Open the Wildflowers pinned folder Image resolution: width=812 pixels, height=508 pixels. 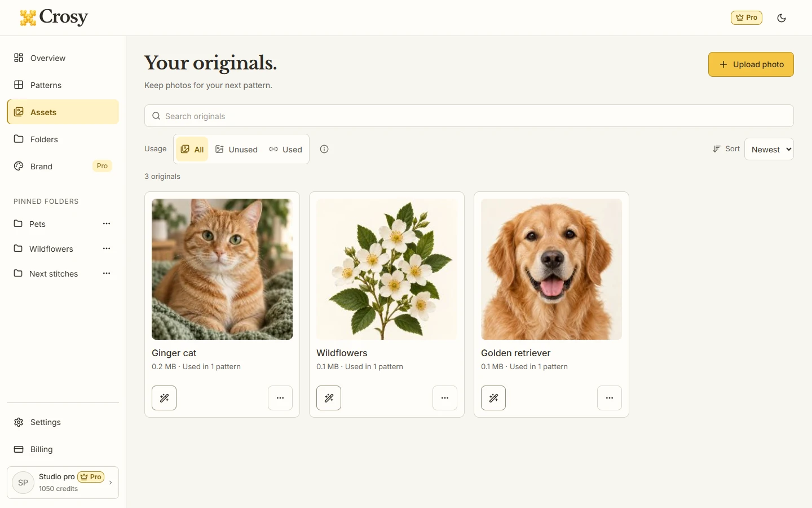tap(52, 248)
